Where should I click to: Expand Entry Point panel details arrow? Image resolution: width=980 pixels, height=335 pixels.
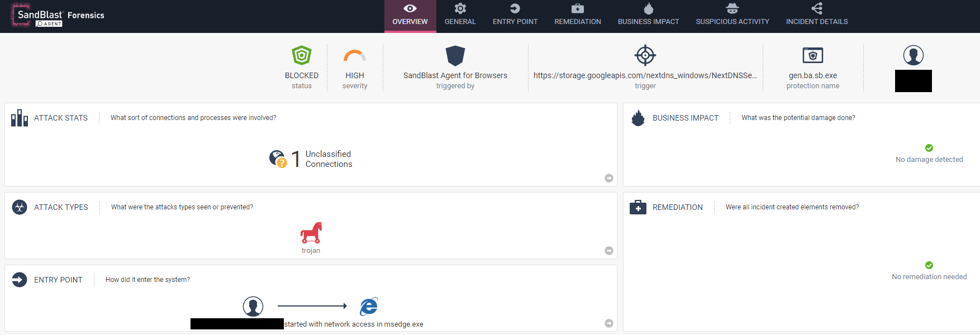click(x=609, y=323)
